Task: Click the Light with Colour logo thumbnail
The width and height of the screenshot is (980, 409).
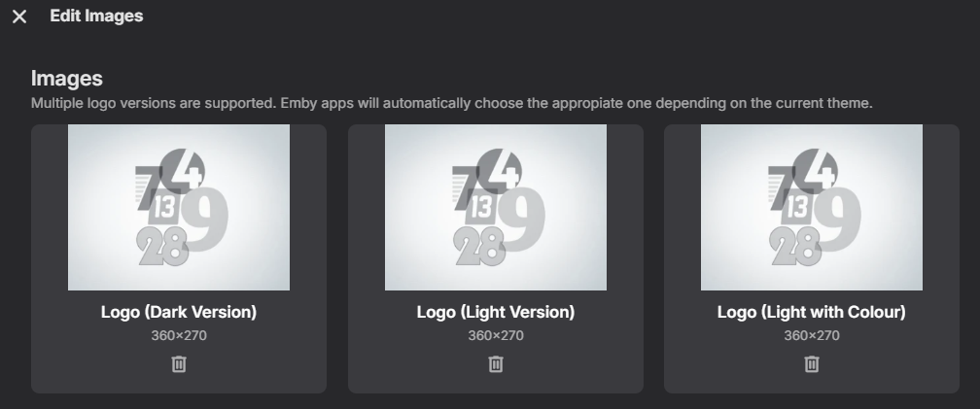Action: [x=812, y=207]
